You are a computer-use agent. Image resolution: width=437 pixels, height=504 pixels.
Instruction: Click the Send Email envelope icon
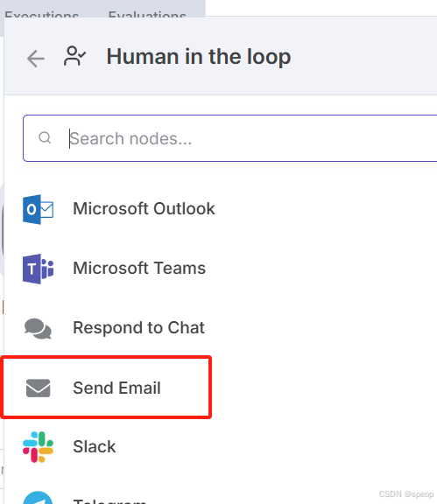[x=38, y=388]
